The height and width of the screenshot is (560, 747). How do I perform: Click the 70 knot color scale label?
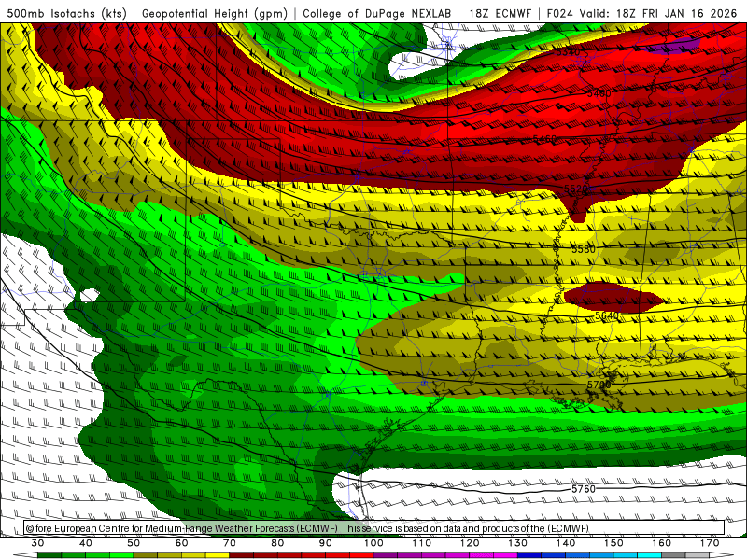tap(230, 543)
